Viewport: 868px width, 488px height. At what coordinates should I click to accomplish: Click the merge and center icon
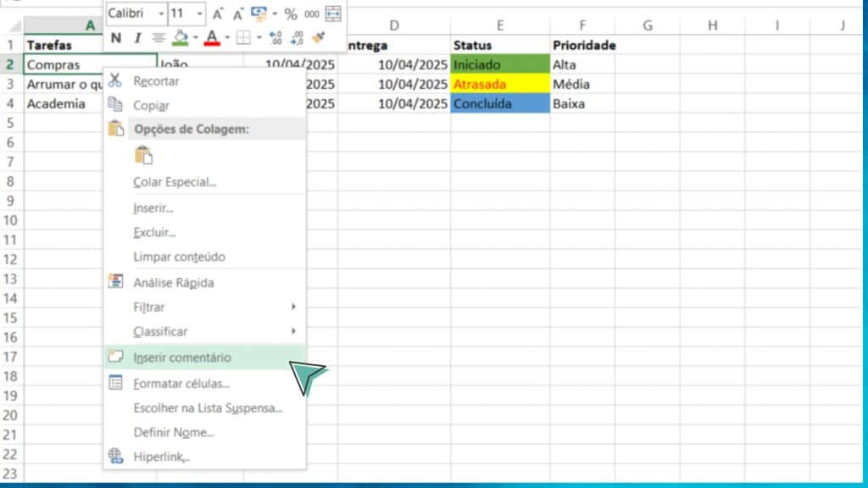tap(333, 14)
